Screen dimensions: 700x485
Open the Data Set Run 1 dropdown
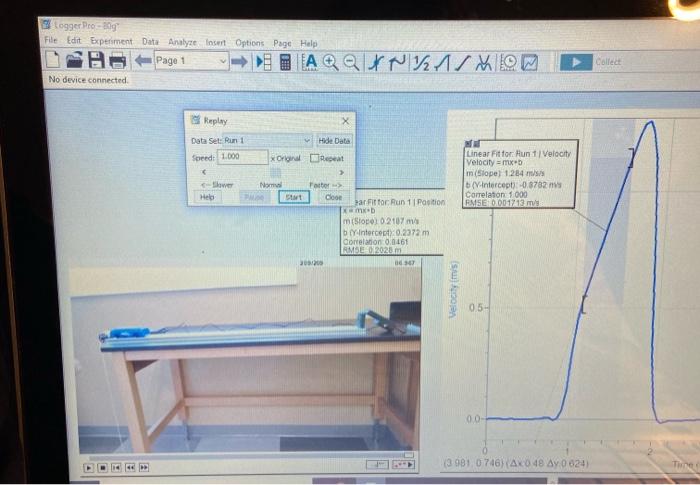pos(267,140)
